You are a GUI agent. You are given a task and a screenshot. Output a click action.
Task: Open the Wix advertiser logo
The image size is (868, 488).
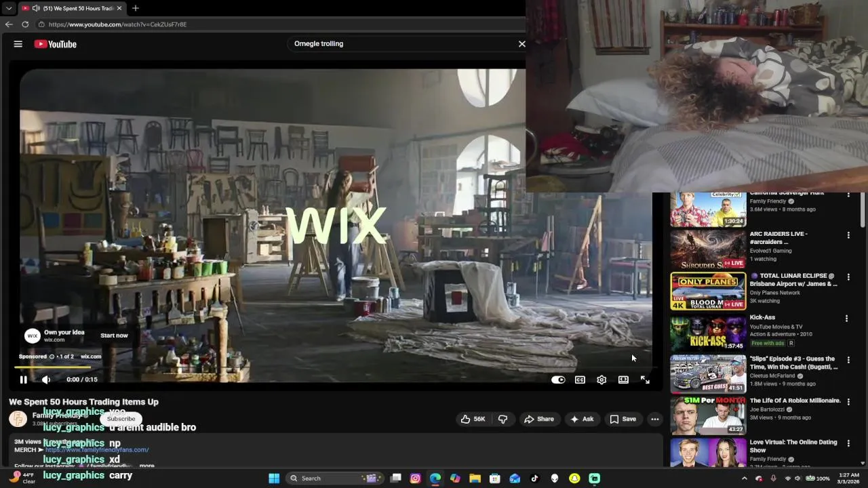tap(32, 335)
